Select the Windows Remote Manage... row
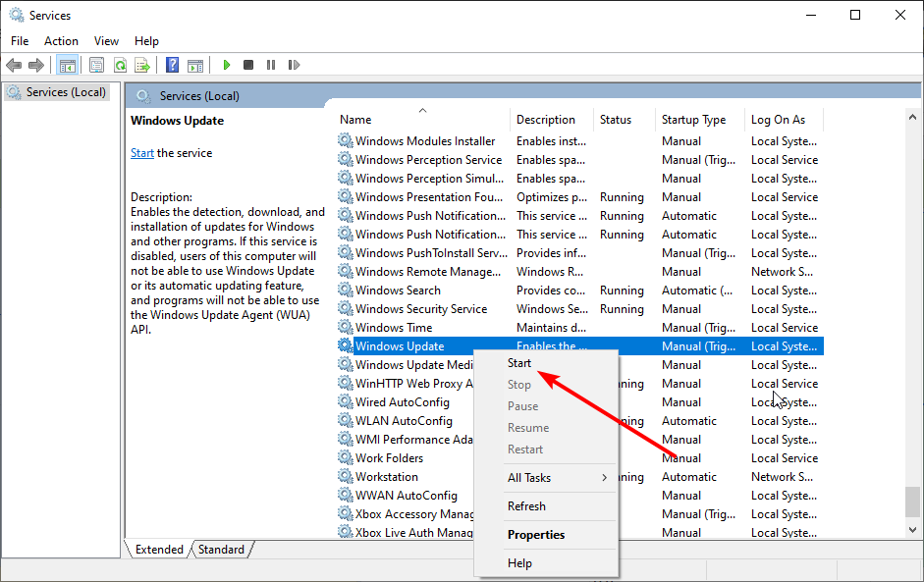 tap(580, 272)
